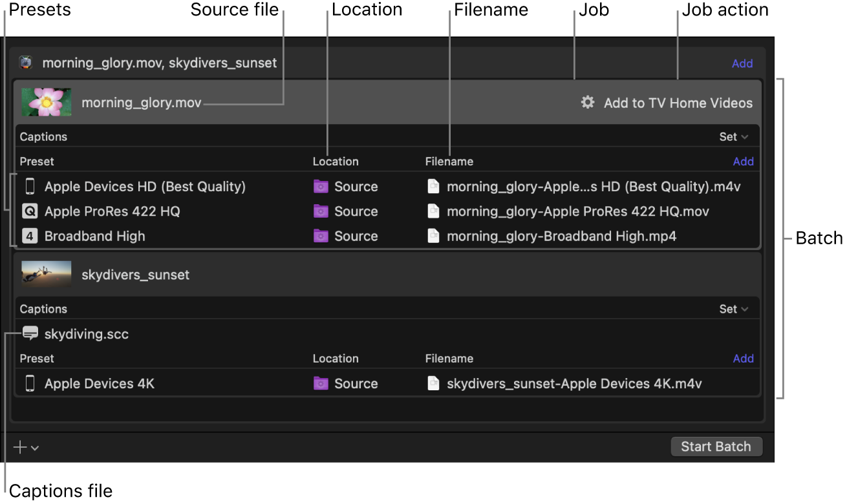Click the phone icon for Apple Devices 4K preset
The width and height of the screenshot is (847, 504).
tap(30, 384)
